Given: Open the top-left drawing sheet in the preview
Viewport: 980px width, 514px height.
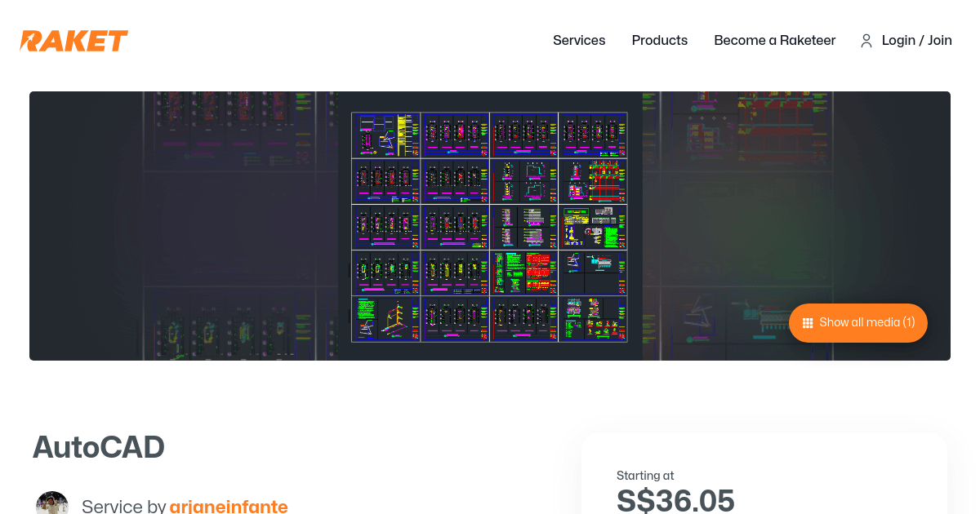Looking at the screenshot, I should point(385,135).
